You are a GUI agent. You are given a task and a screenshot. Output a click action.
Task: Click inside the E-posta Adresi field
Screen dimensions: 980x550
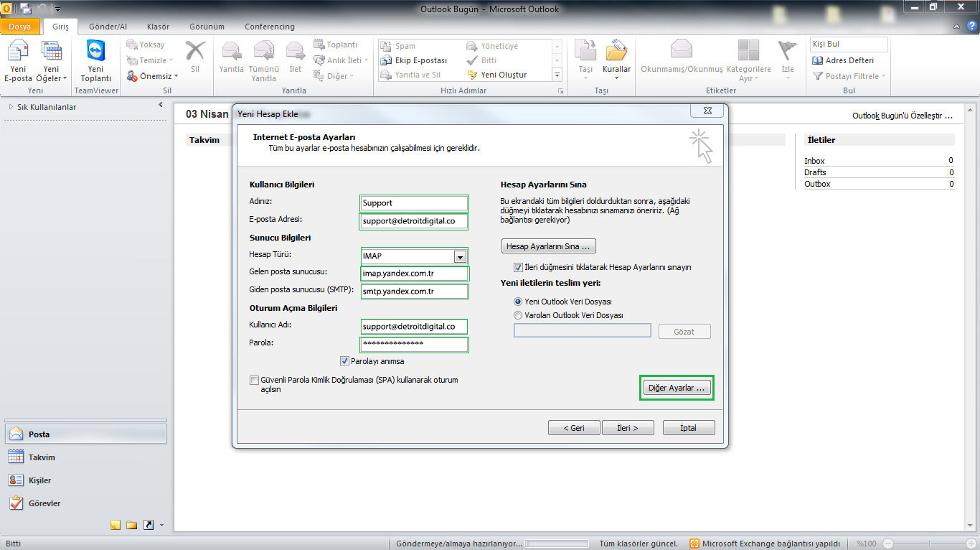(413, 221)
